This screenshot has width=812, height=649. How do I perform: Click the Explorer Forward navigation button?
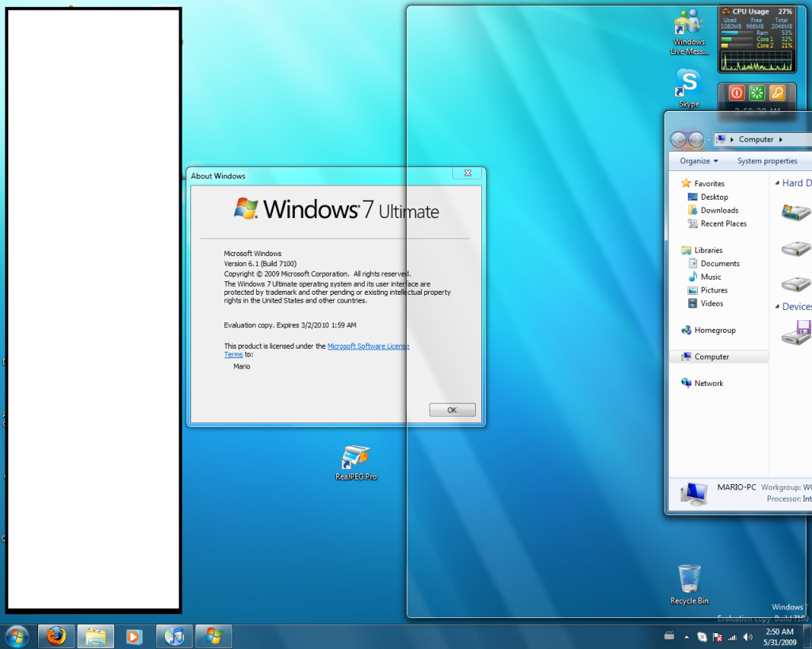click(696, 139)
